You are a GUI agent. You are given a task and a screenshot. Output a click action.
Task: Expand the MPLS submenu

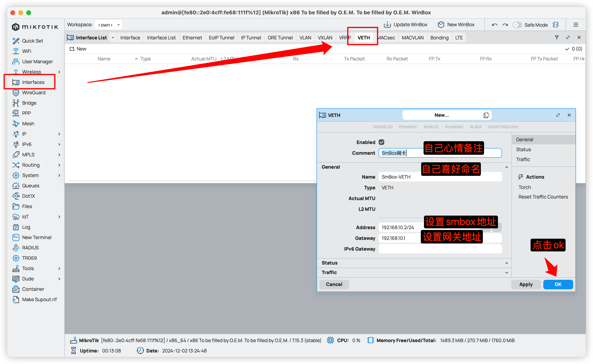coord(59,155)
